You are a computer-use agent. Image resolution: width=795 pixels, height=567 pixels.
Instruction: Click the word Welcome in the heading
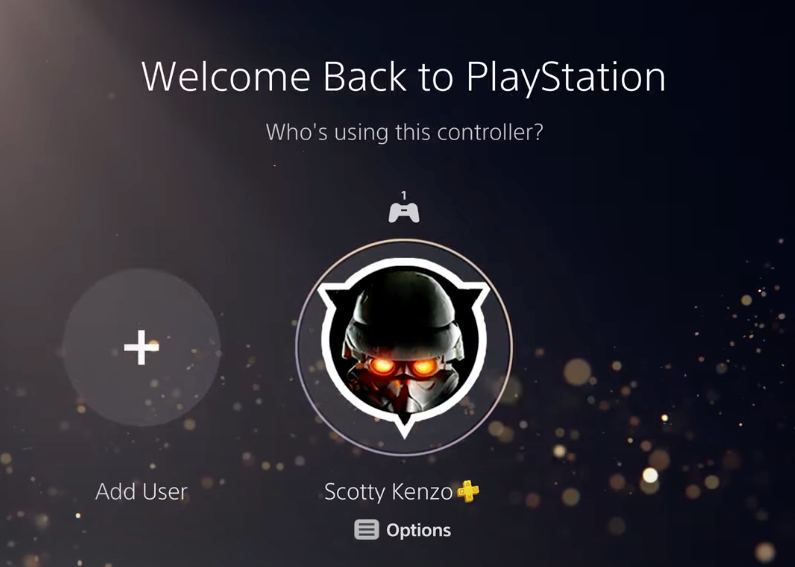pyautogui.click(x=226, y=77)
